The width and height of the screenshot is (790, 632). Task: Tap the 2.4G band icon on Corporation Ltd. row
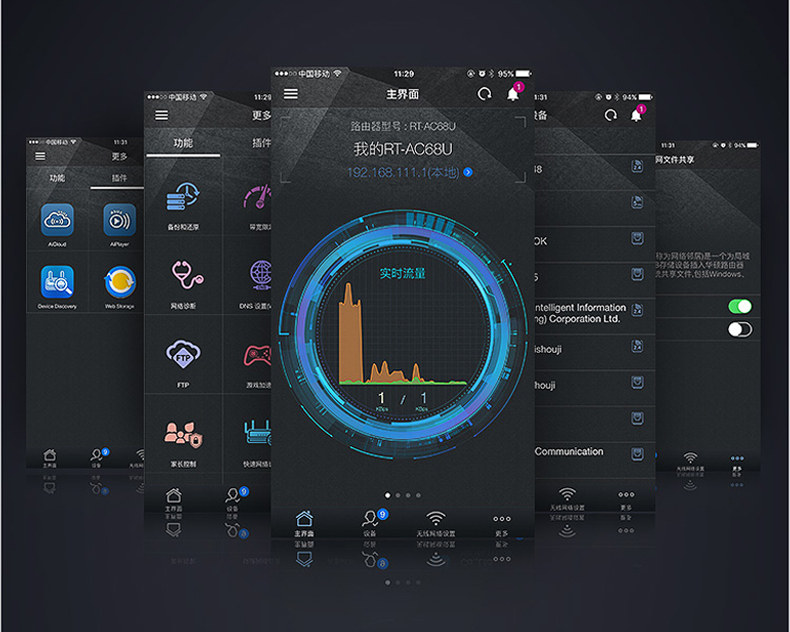pos(637,309)
